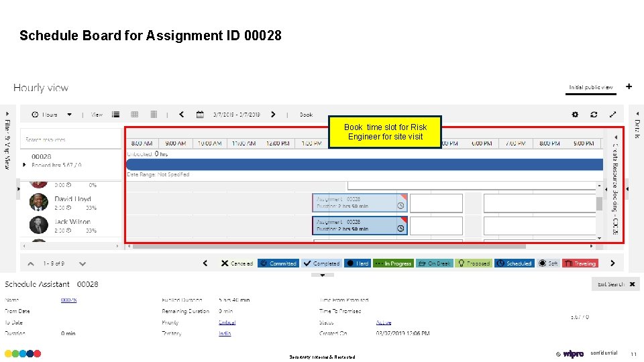Click clock icon on Jack Wilson's booking
Viewport: 644px width, 362px height.
[x=400, y=228]
